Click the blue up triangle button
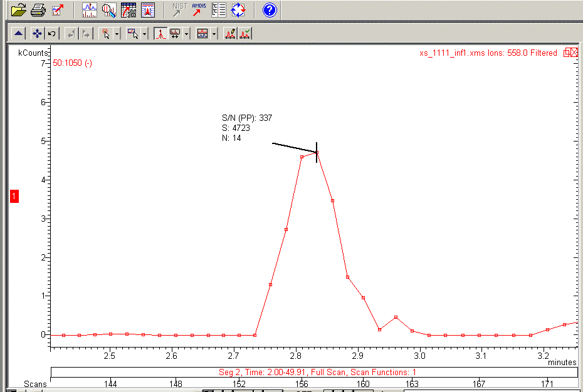Viewport: 583px width, 392px height. [x=19, y=34]
